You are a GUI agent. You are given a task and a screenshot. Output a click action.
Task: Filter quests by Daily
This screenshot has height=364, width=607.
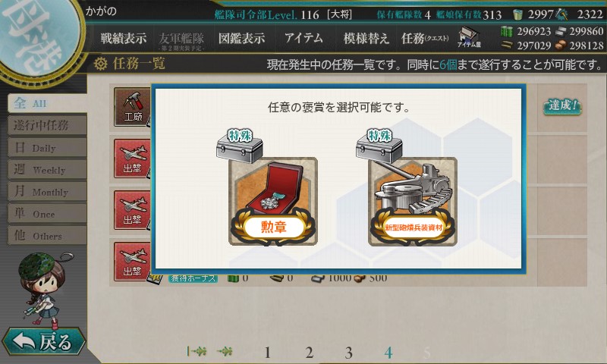pos(47,148)
